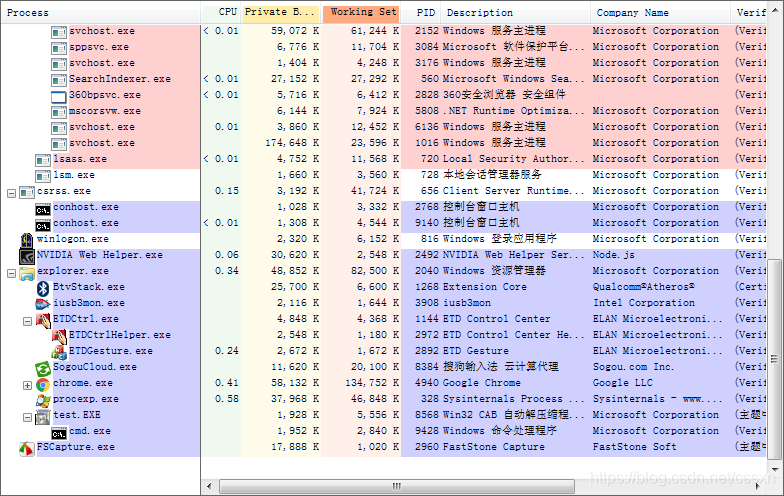This screenshot has height=496, width=784.
Task: Click the ETDCtrl.exe icon
Action: 43,320
